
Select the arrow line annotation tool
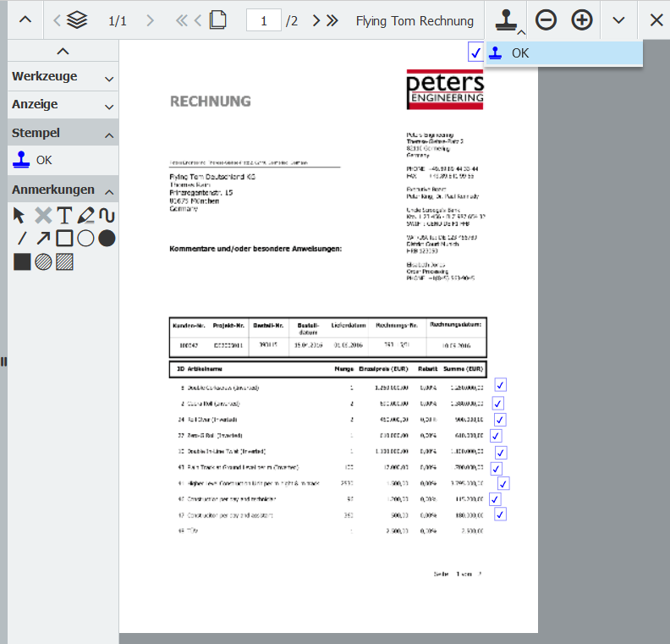coord(42,238)
